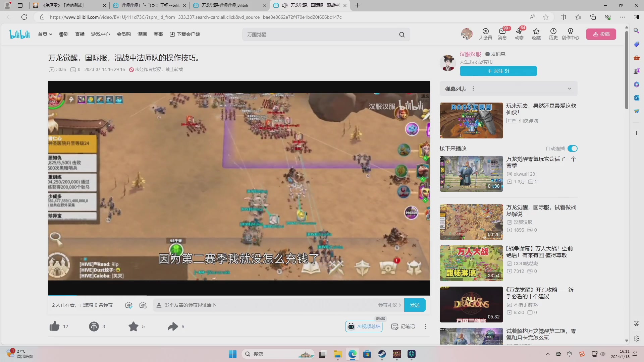Expand the 弹幕列表 danmaku list
Screen dimensions: 644x362
pos(569,89)
